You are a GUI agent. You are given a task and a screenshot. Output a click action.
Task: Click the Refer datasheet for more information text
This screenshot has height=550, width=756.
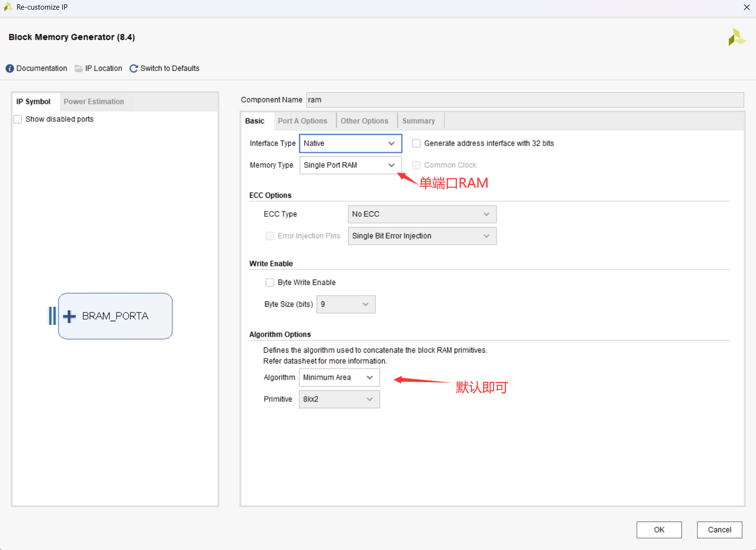325,361
